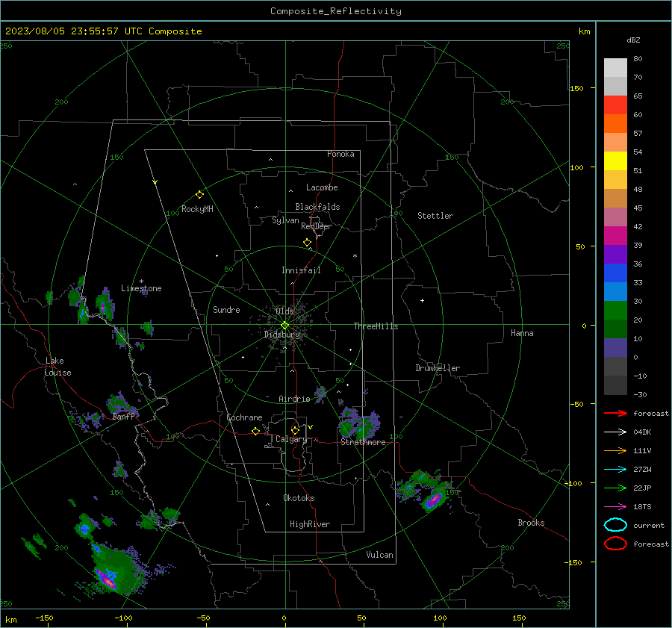This screenshot has width=672, height=628.
Task: Click the RockyMH label
Action: [197, 209]
